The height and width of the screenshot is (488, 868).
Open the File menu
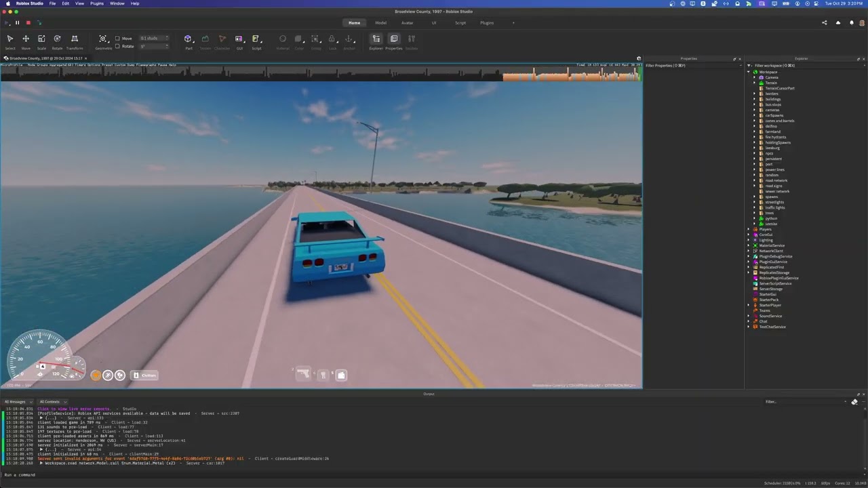point(52,3)
